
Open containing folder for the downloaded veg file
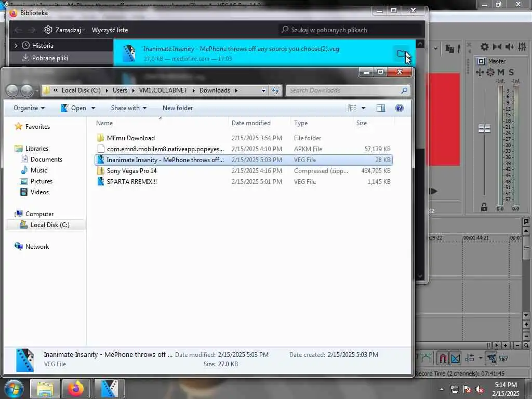402,54
